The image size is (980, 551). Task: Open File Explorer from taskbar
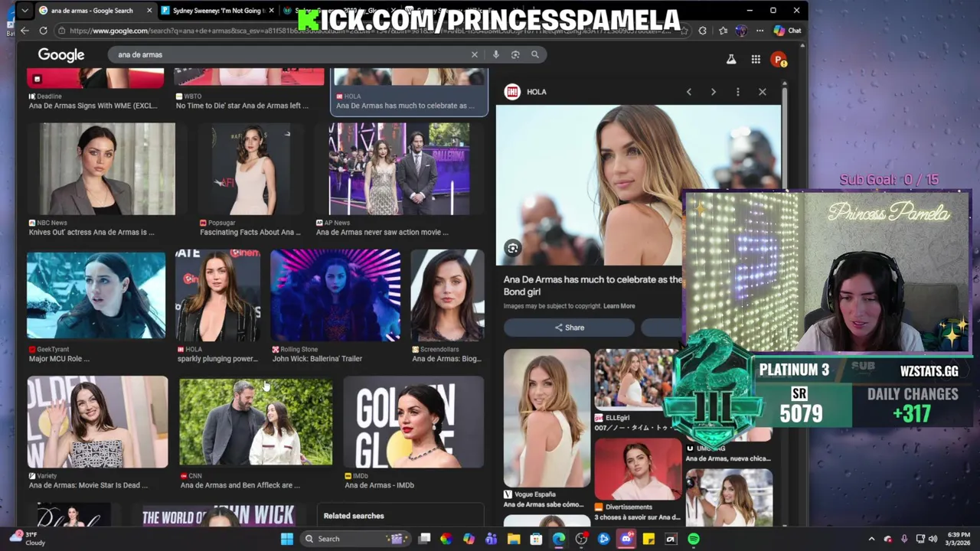(x=514, y=539)
